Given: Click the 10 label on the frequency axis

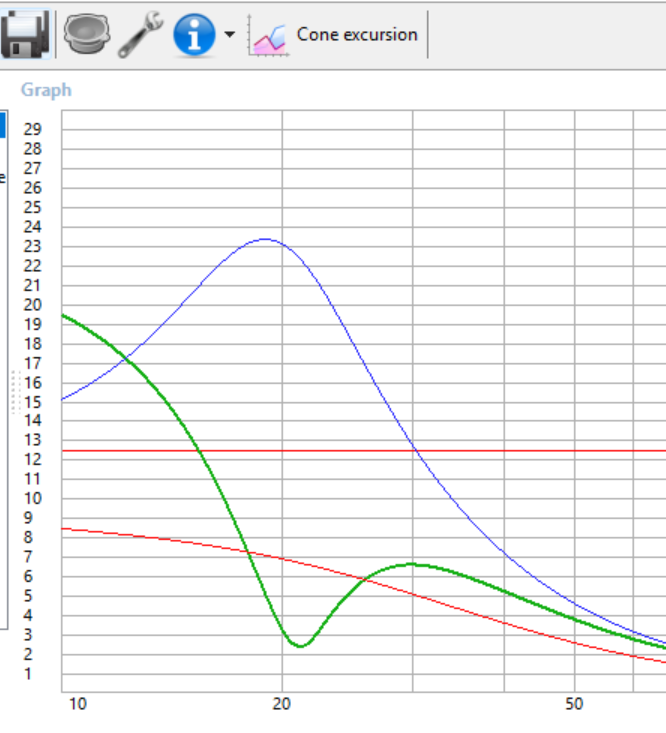Looking at the screenshot, I should 78,704.
